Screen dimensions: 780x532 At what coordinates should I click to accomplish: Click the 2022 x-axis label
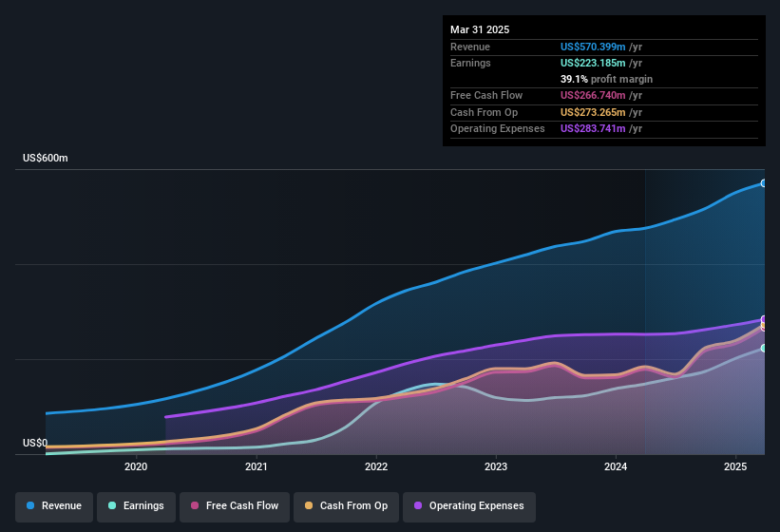point(376,466)
